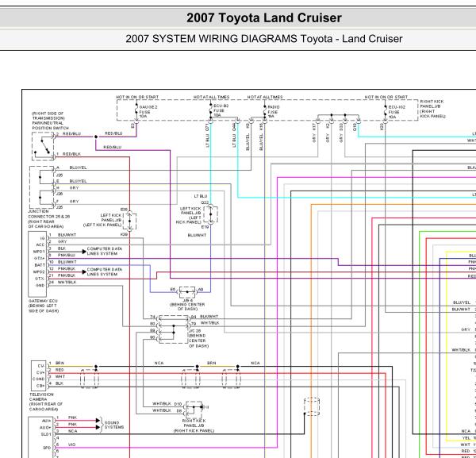Click the GAUGE 2 10A fuse symbol
Image resolution: width=476 pixels, height=458 pixels.
tap(135, 108)
